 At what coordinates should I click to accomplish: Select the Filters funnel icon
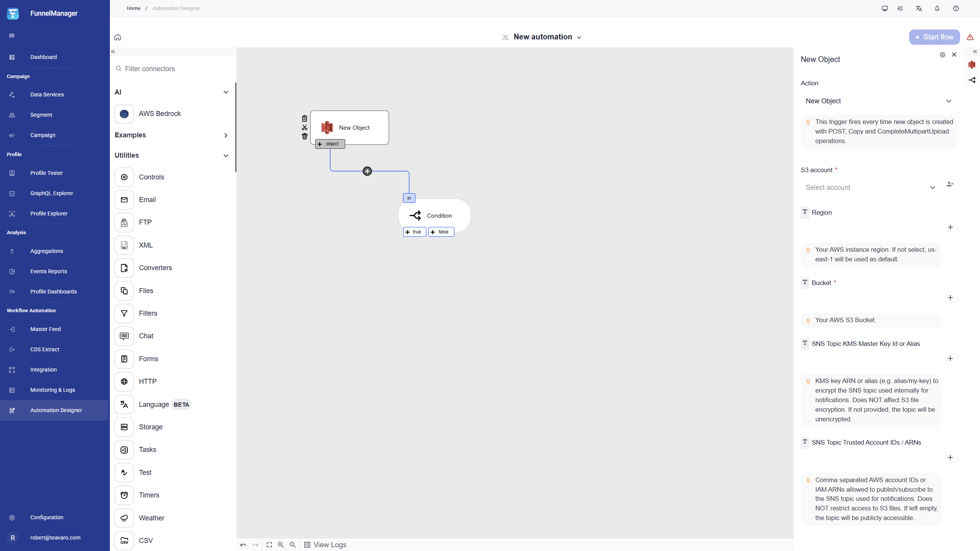(x=124, y=313)
